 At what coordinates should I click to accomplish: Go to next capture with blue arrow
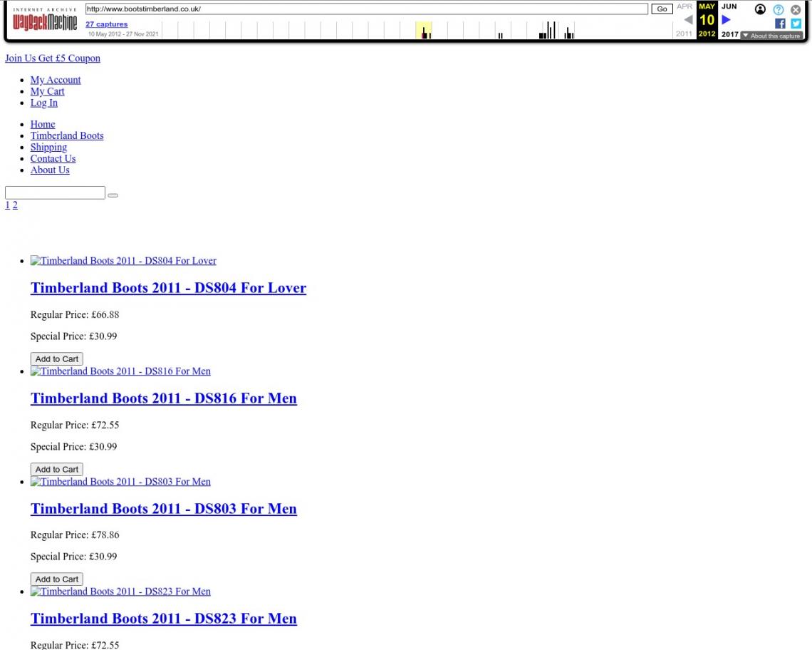coord(726,20)
